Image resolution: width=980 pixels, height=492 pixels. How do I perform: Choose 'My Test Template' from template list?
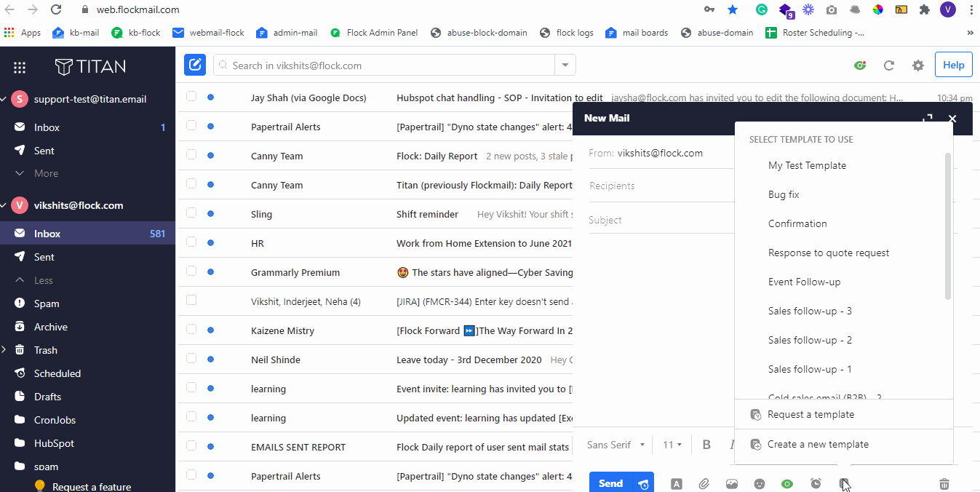(808, 165)
